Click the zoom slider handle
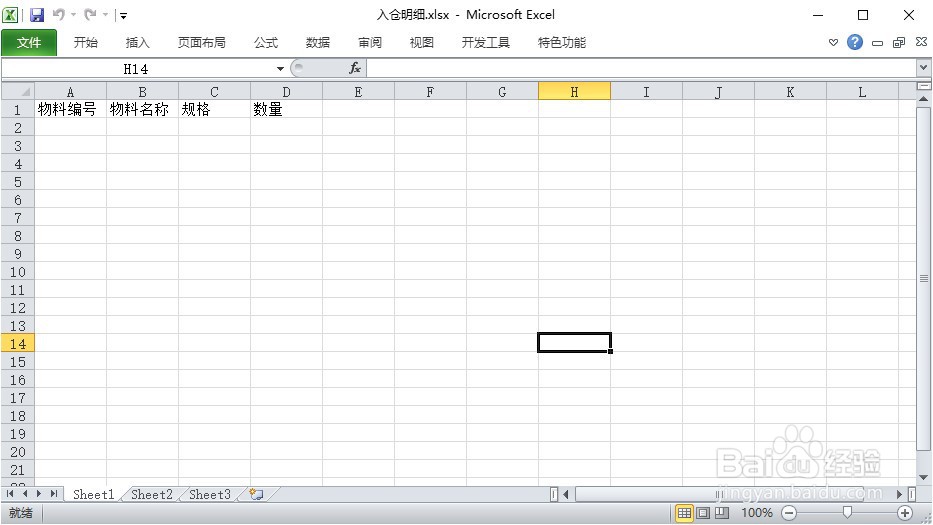 [x=847, y=512]
